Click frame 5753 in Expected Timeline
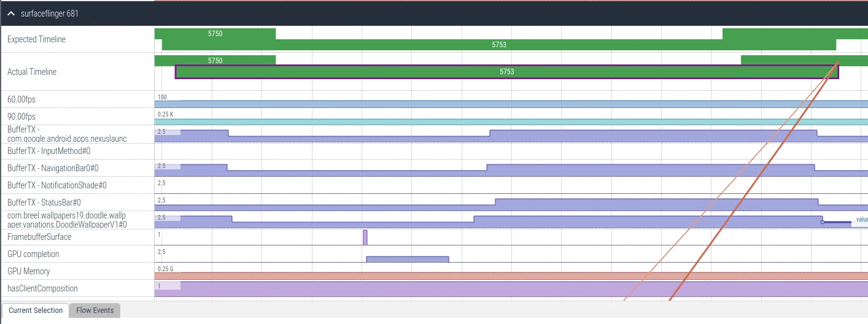Viewport: 868px width, 324px height. click(498, 45)
